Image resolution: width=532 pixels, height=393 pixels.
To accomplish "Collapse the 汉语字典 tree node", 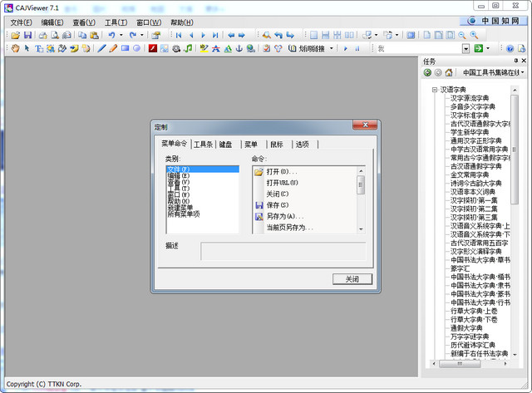I will click(x=434, y=90).
